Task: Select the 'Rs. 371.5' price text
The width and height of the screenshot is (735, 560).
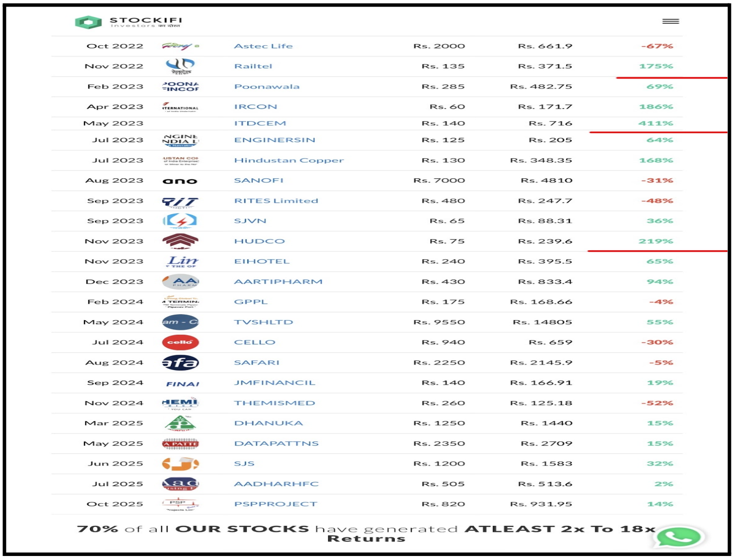Action: coord(545,66)
